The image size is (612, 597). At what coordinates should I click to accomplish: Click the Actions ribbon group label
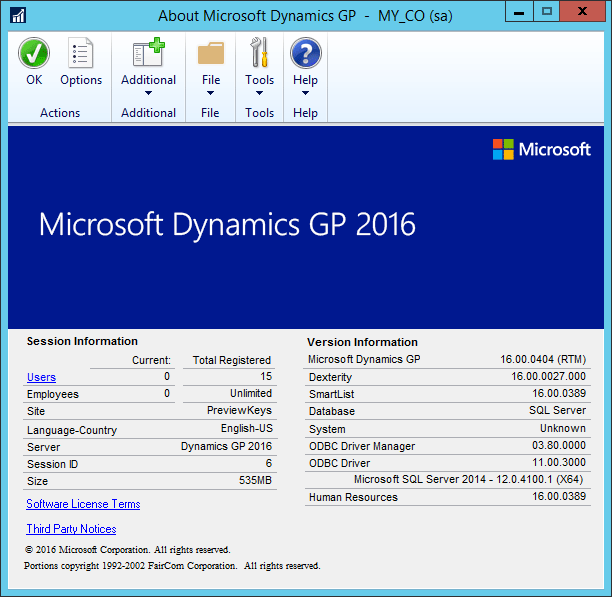60,113
